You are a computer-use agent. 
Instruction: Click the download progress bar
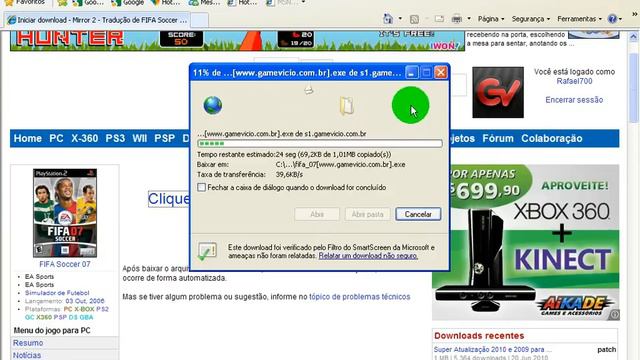pos(320,144)
